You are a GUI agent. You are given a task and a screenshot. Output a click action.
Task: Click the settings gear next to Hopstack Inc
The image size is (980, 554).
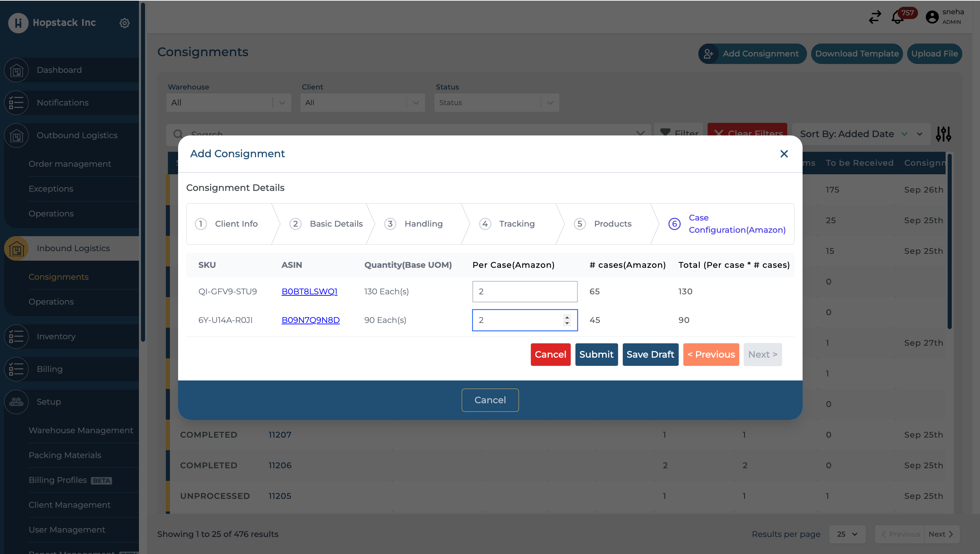[125, 23]
